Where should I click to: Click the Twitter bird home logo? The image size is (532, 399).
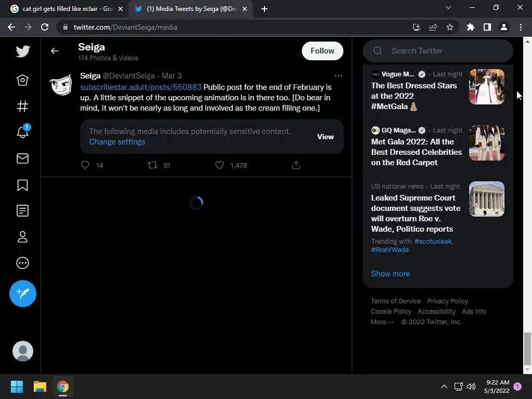[23, 51]
